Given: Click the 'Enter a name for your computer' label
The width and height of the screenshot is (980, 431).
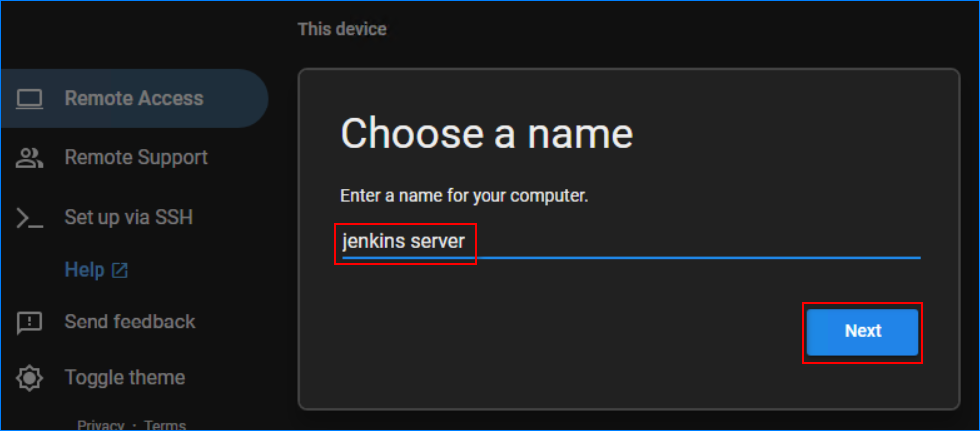Looking at the screenshot, I should tap(464, 196).
